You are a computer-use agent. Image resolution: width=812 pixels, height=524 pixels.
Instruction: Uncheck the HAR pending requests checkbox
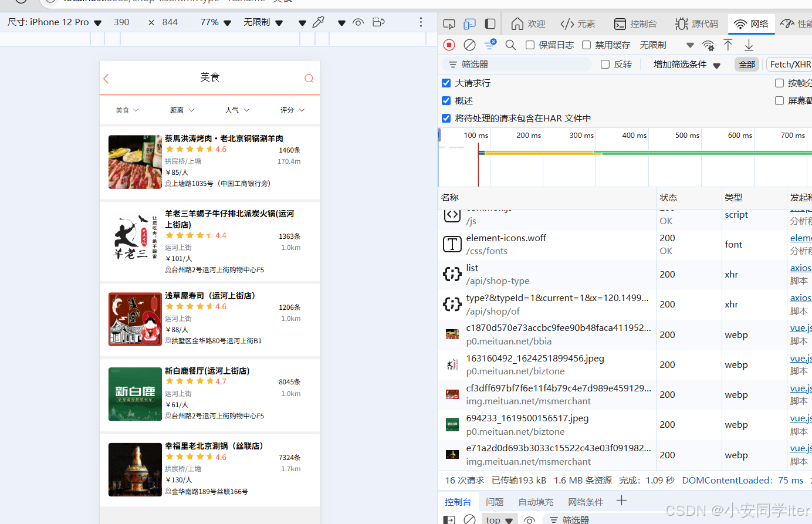click(446, 118)
